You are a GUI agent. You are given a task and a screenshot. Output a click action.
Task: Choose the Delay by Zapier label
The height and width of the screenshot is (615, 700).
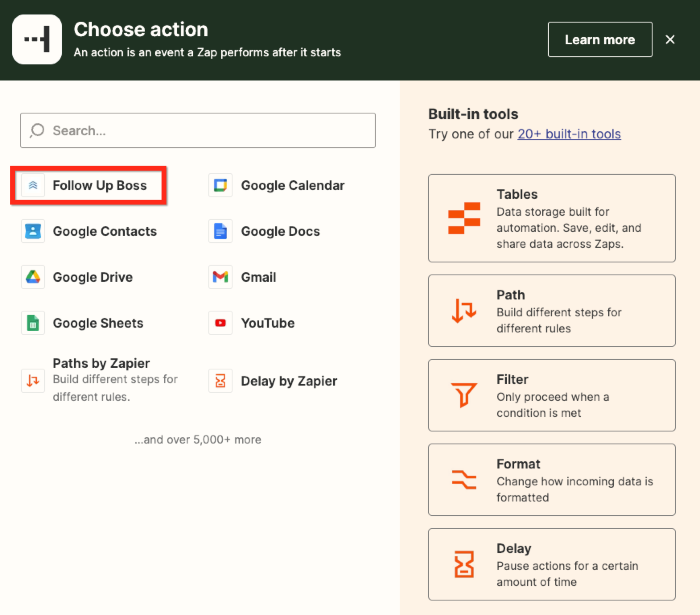click(289, 381)
